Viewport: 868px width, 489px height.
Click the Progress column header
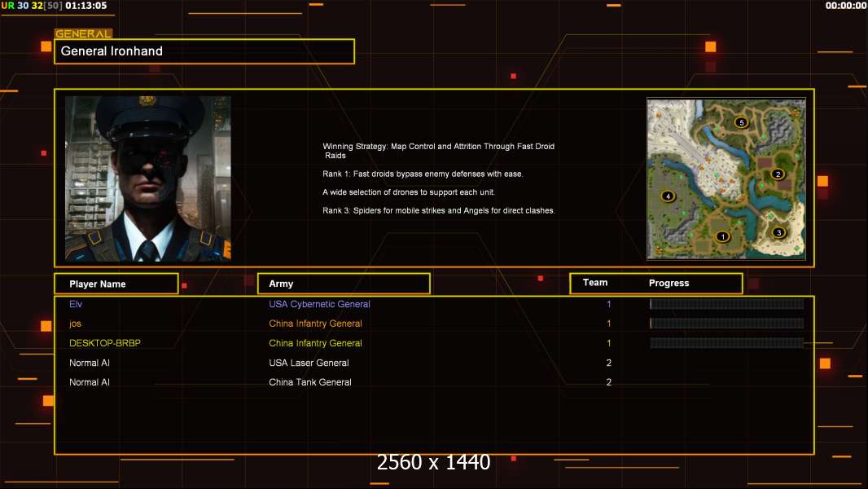point(669,283)
